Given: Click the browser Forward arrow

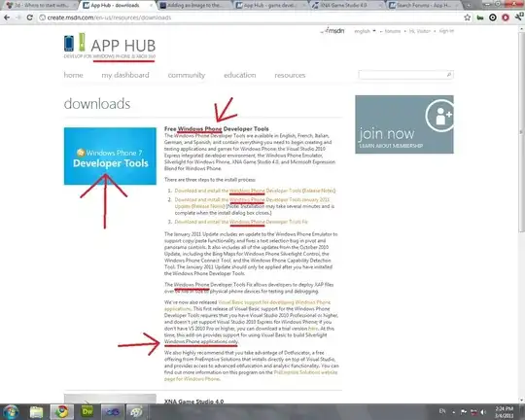Looking at the screenshot, I should click(x=18, y=17).
